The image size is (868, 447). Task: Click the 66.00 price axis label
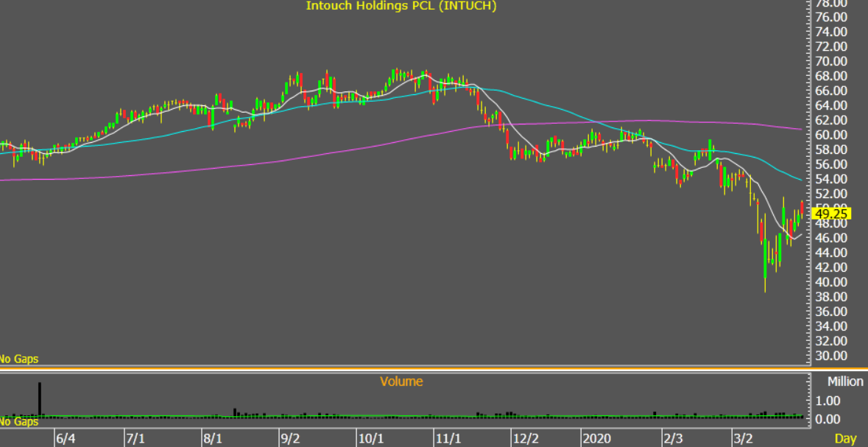[x=832, y=91]
